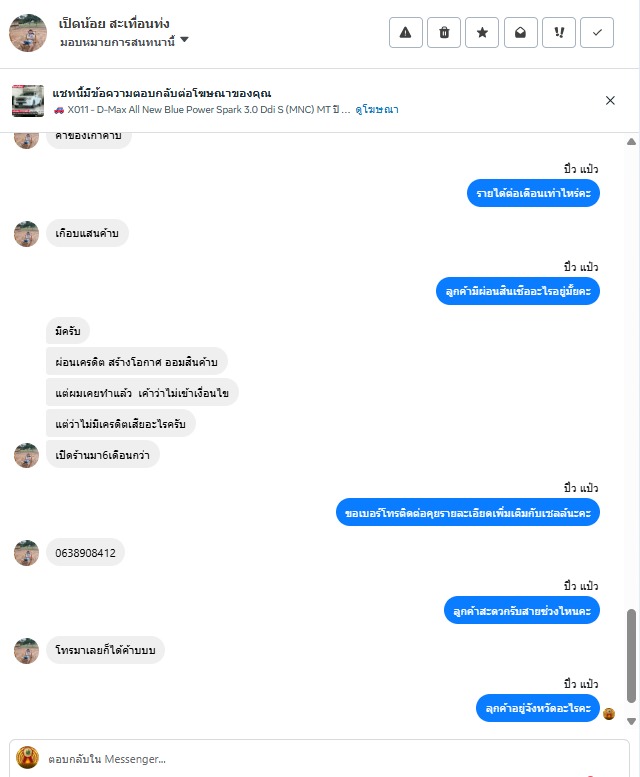Mark conversation done with checkmark
Image resolution: width=640 pixels, height=777 pixels.
click(597, 33)
